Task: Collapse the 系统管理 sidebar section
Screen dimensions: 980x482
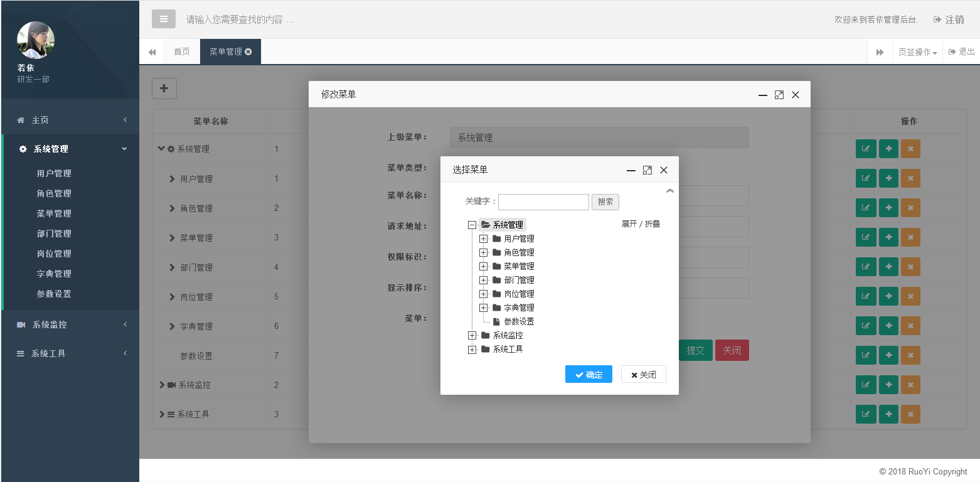Action: click(x=70, y=149)
